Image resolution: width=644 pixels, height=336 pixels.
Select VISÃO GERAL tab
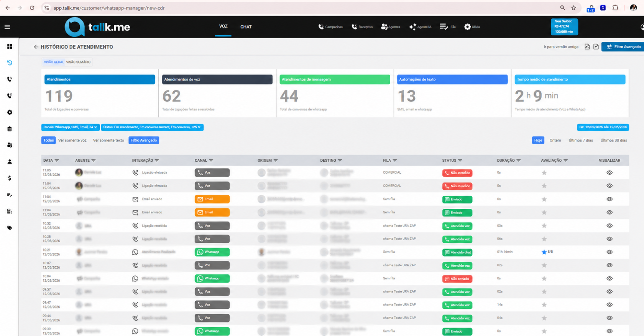pos(54,62)
